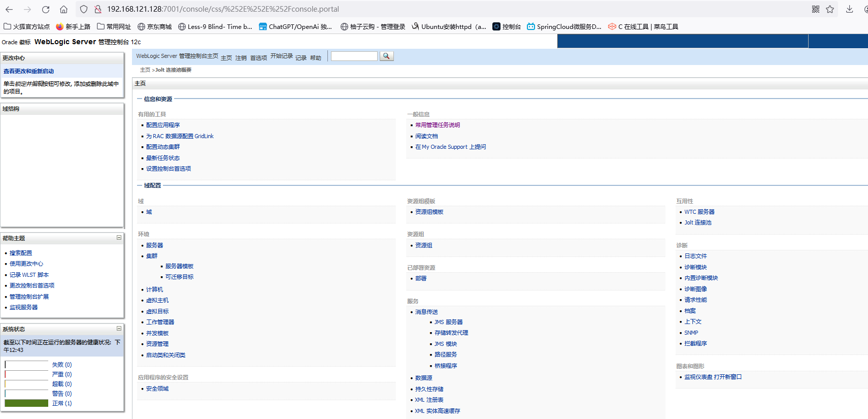Open the 计算机 link
This screenshot has width=868, height=419.
coord(154,289)
